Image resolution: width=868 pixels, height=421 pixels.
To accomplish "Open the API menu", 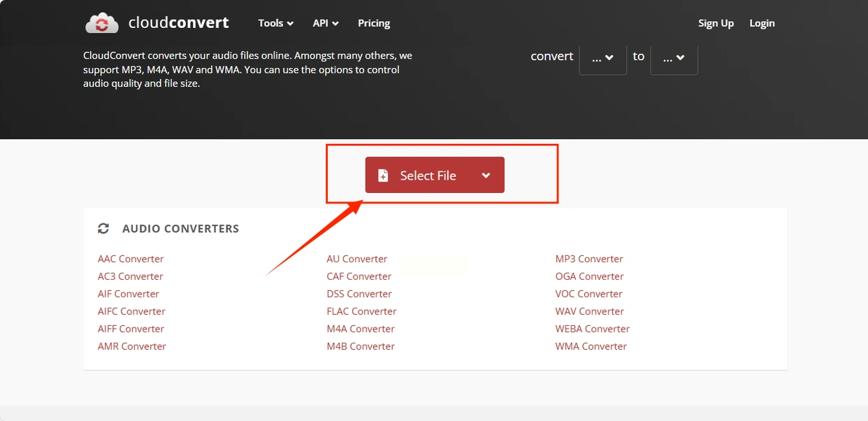I will (326, 23).
